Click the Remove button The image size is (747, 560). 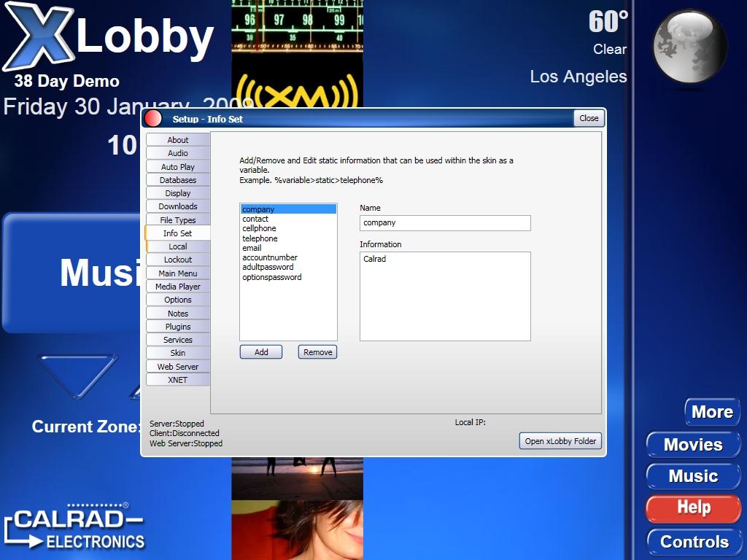(318, 352)
